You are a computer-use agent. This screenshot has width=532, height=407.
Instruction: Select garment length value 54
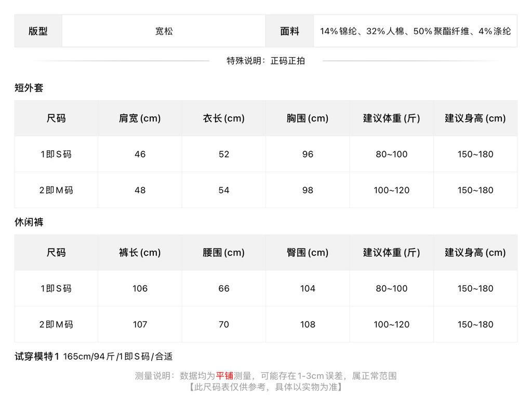click(223, 190)
